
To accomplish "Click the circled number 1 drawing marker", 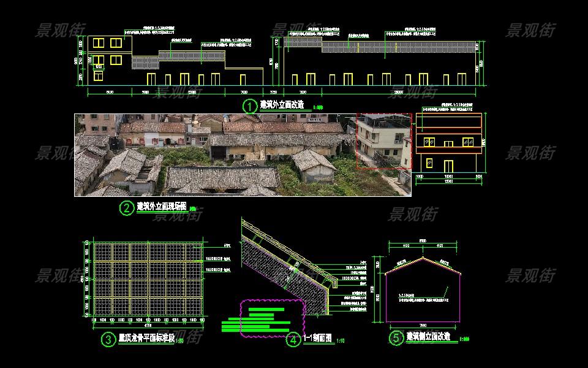I will [250, 106].
